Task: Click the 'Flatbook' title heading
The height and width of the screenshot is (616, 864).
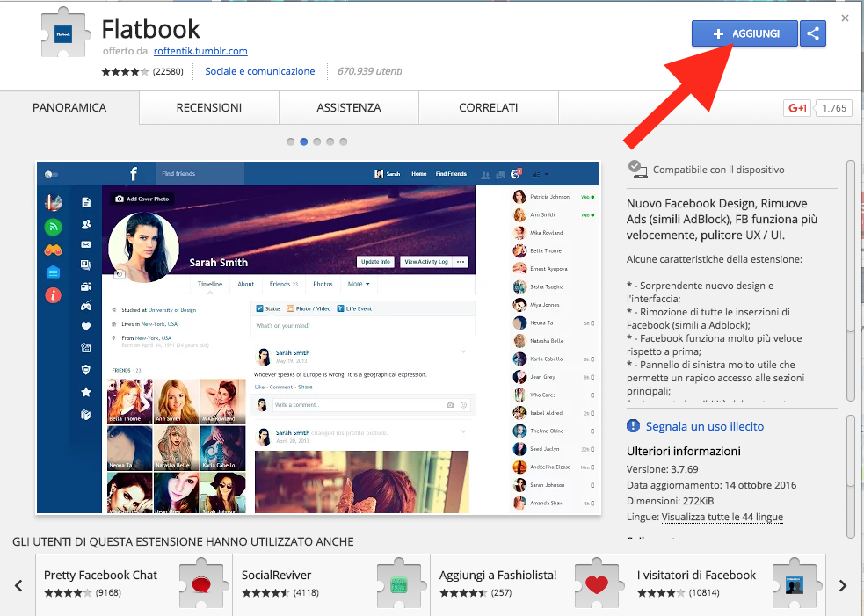Action: click(x=150, y=29)
